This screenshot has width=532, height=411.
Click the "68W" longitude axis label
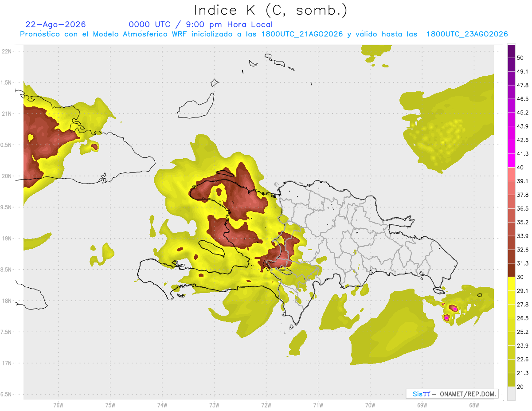pos(473,405)
